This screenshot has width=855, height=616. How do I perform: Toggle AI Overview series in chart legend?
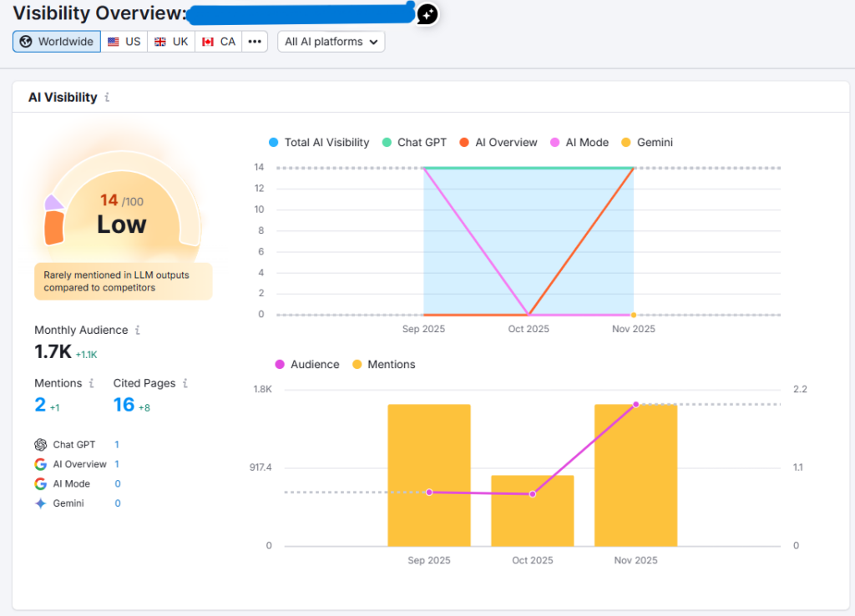click(498, 143)
